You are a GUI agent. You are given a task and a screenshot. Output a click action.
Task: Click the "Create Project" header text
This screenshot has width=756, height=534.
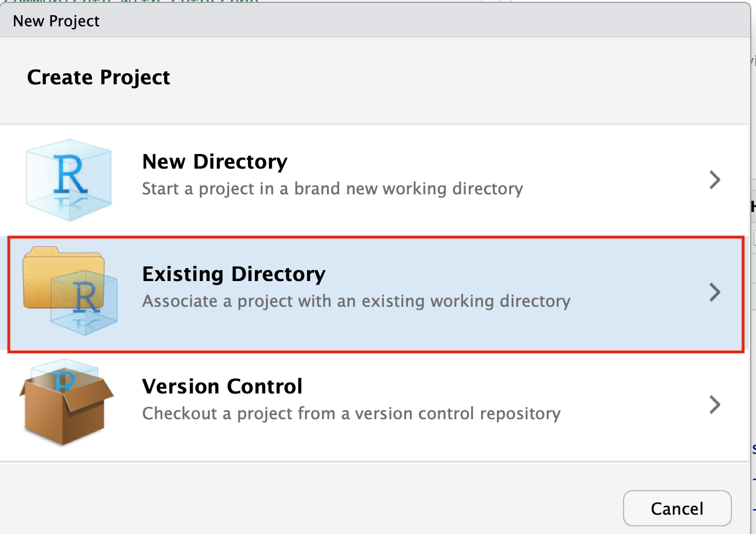(98, 77)
